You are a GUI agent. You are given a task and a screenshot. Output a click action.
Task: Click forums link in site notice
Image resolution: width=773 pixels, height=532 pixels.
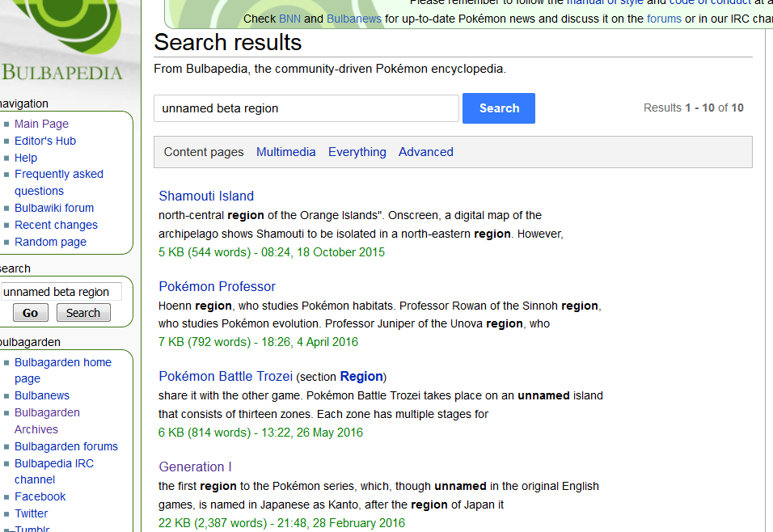click(x=664, y=19)
